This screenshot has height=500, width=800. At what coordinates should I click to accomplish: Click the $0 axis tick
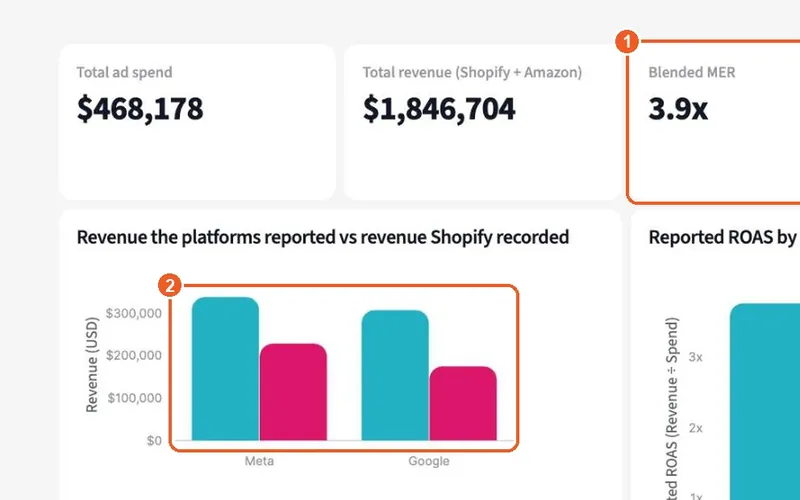(154, 441)
